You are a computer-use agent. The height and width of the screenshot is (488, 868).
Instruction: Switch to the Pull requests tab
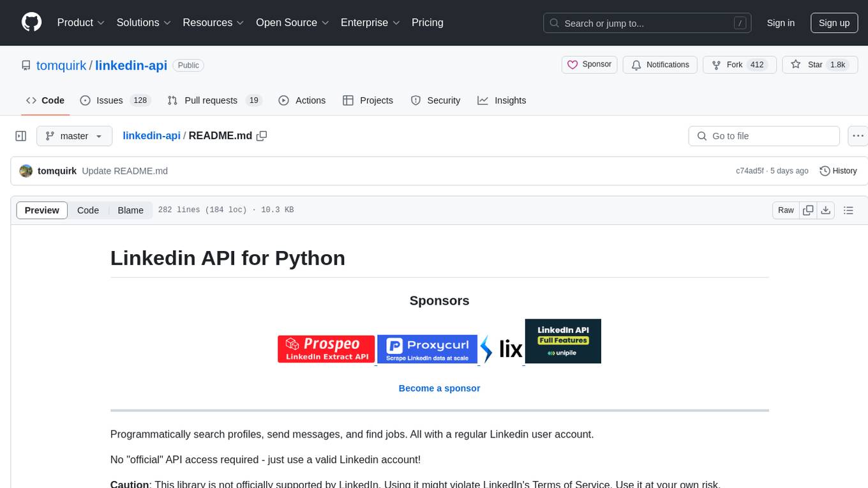tap(214, 100)
